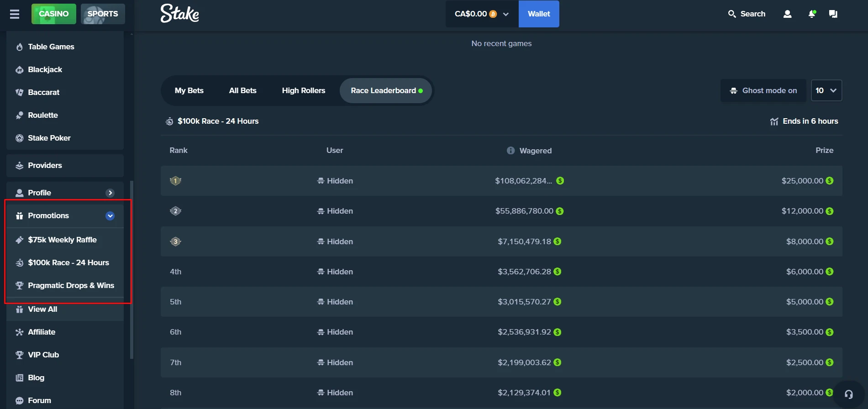Click the Ends in 6 hours label

pyautogui.click(x=810, y=121)
